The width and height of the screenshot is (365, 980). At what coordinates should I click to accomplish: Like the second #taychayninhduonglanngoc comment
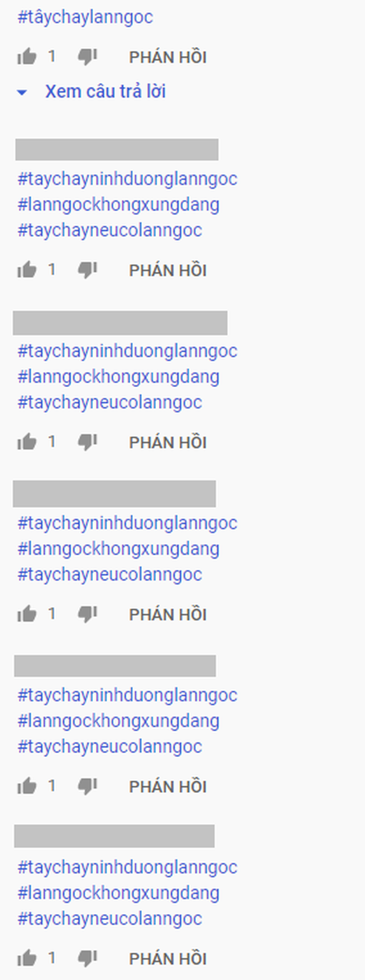point(26,442)
